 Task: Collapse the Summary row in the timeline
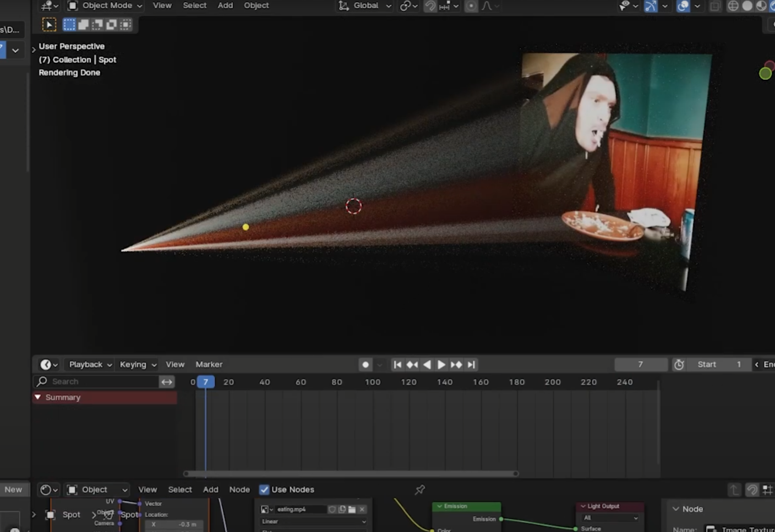tap(37, 397)
